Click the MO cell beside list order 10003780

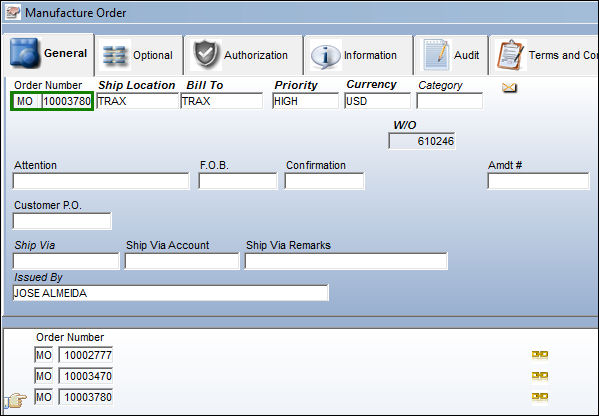click(44, 397)
